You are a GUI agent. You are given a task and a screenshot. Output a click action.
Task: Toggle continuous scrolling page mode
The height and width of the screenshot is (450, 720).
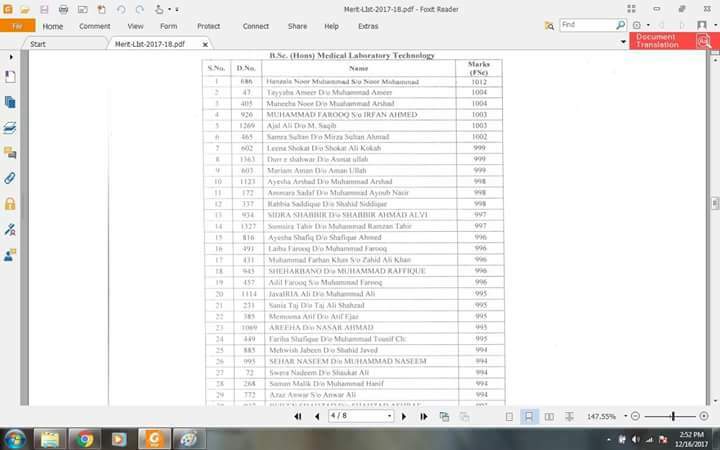[529, 416]
